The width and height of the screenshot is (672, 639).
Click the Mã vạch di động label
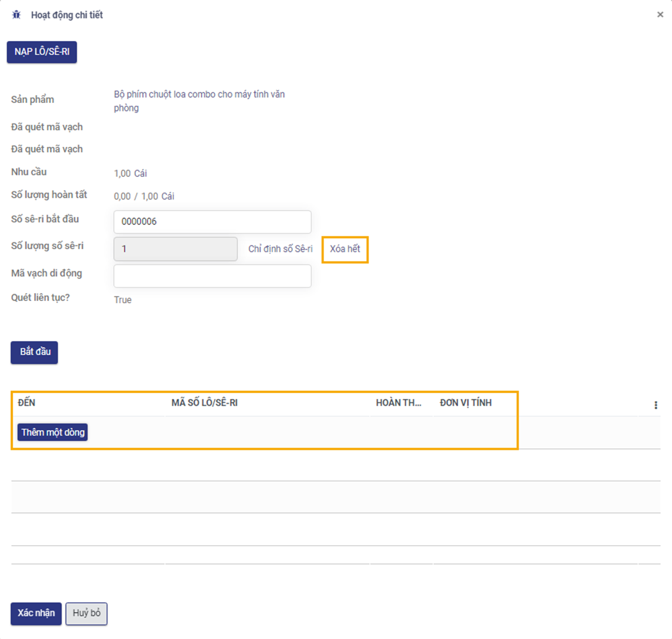[x=46, y=274]
